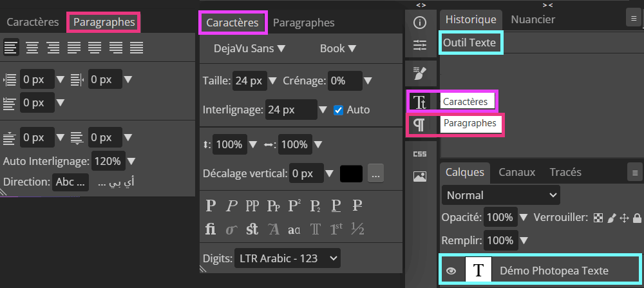Image resolution: width=644 pixels, height=288 pixels.
Task: Toggle underline text style
Action: point(336,206)
